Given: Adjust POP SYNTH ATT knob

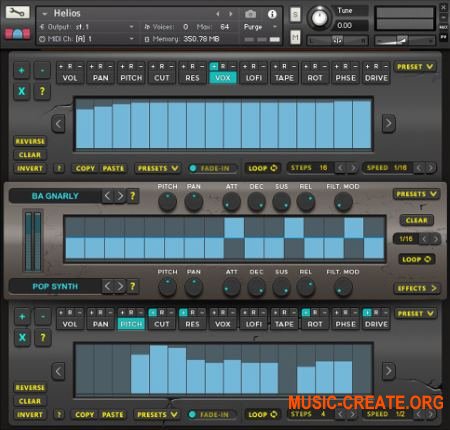Looking at the screenshot, I should (x=231, y=287).
